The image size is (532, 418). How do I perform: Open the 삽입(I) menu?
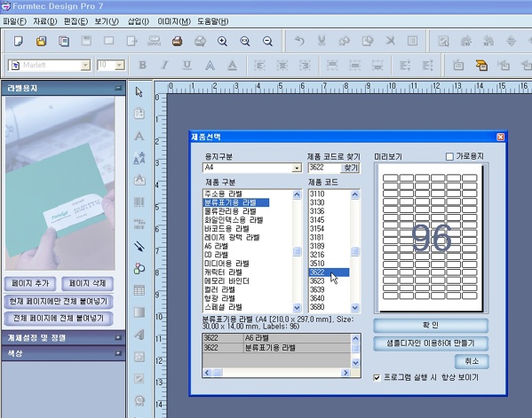point(138,21)
